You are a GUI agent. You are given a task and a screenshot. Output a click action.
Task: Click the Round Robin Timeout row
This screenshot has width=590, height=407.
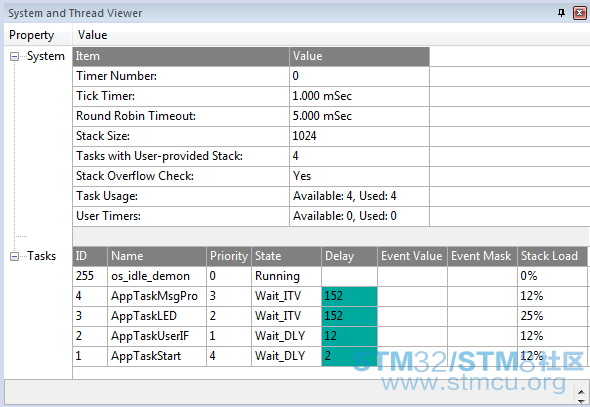click(251, 116)
